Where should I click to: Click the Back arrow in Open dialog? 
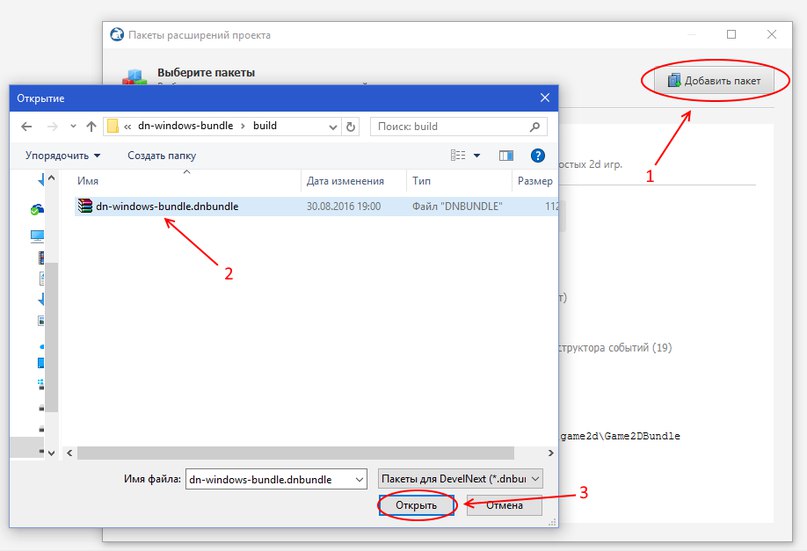26,127
